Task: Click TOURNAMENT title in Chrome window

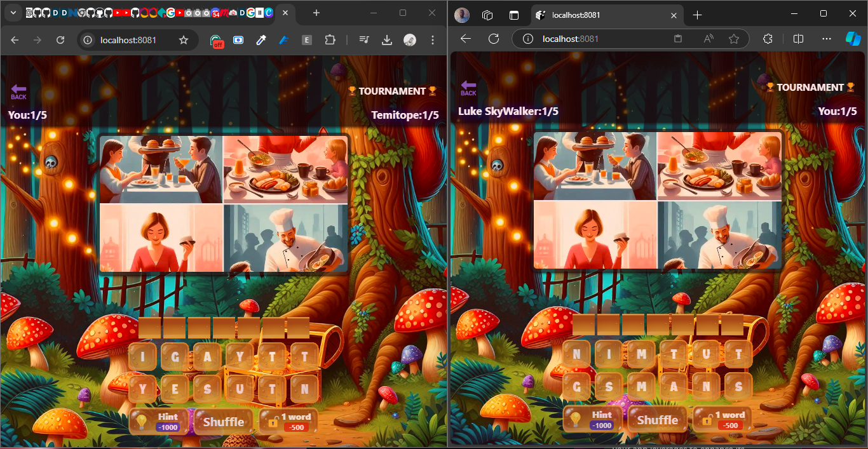Action: [392, 91]
